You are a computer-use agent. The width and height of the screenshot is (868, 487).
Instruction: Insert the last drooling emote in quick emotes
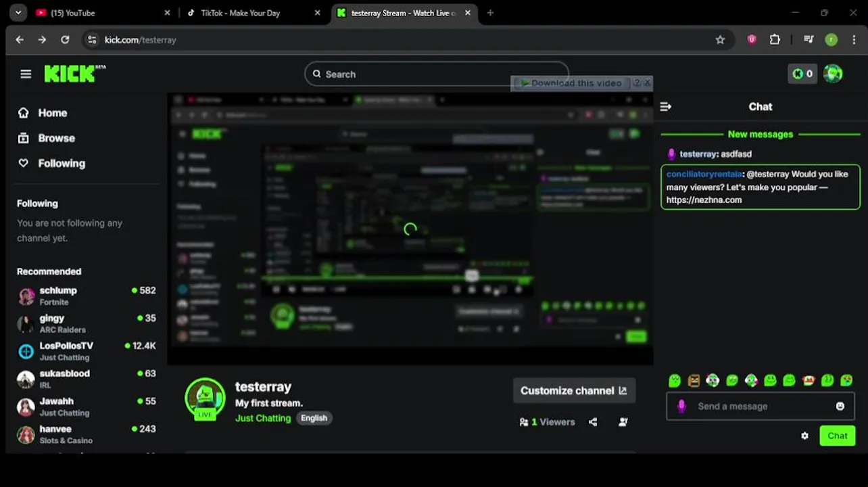tap(846, 381)
